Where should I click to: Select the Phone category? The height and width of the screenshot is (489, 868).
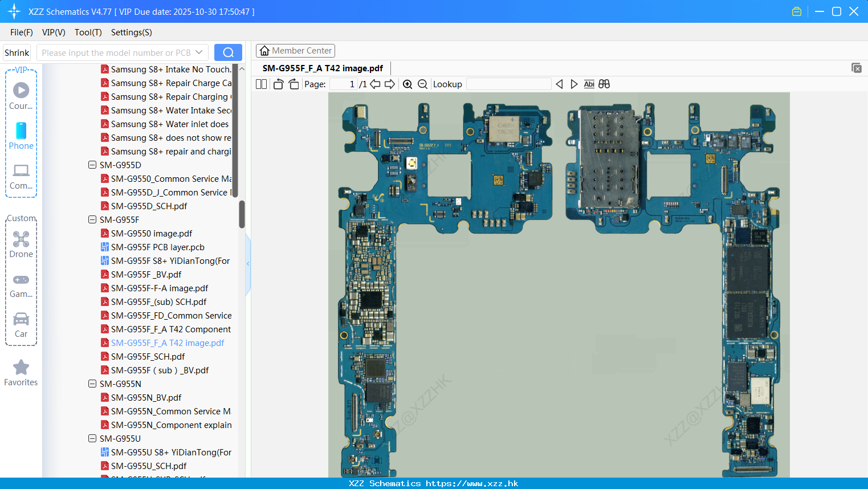click(x=21, y=136)
